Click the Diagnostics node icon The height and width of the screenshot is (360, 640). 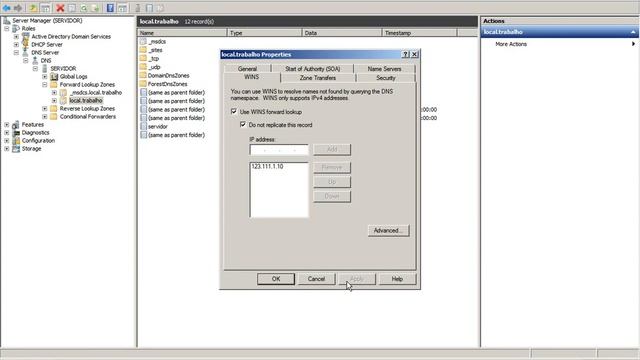(16, 133)
